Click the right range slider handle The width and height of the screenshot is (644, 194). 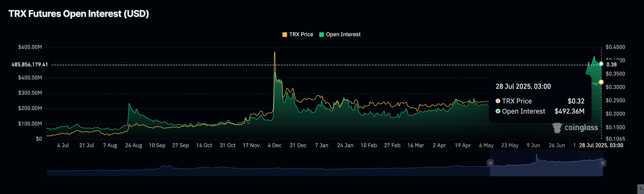click(602, 163)
